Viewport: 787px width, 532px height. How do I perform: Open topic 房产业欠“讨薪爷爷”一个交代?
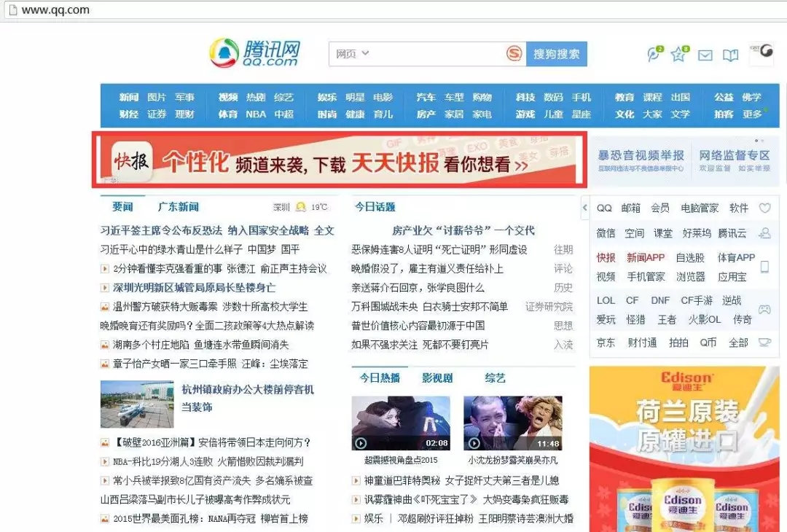click(x=463, y=230)
